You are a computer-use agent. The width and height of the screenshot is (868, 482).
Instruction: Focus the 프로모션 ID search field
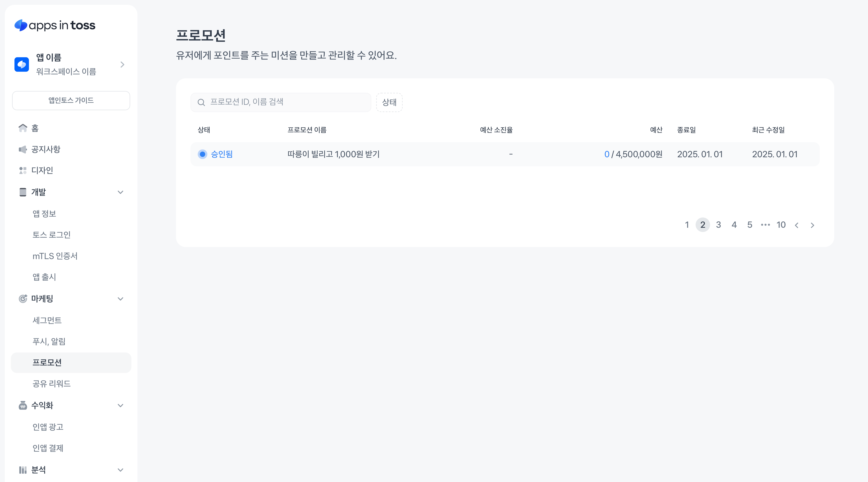286,102
